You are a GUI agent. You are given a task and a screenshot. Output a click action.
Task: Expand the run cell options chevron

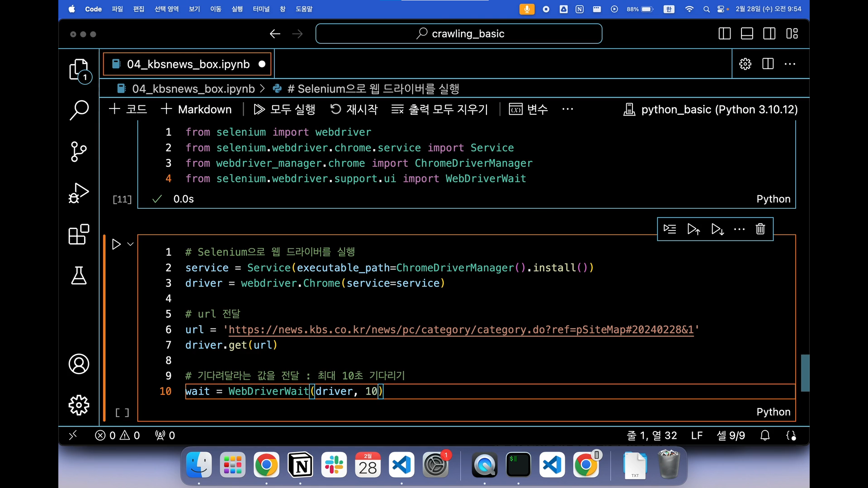[x=131, y=244]
